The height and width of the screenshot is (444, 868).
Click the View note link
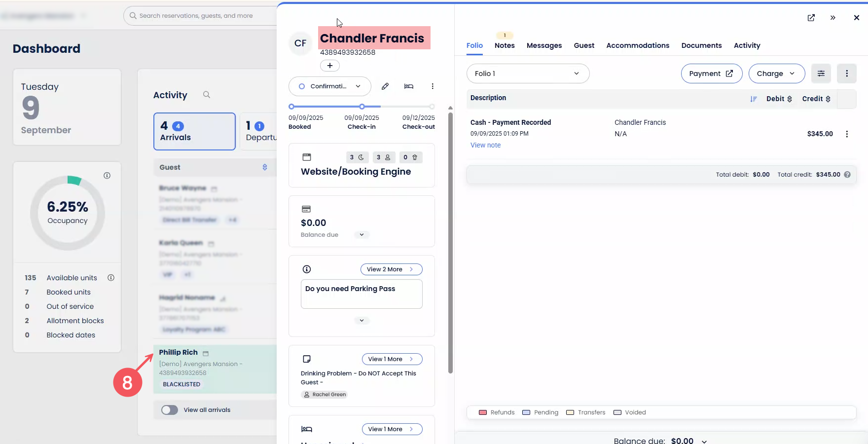click(486, 145)
